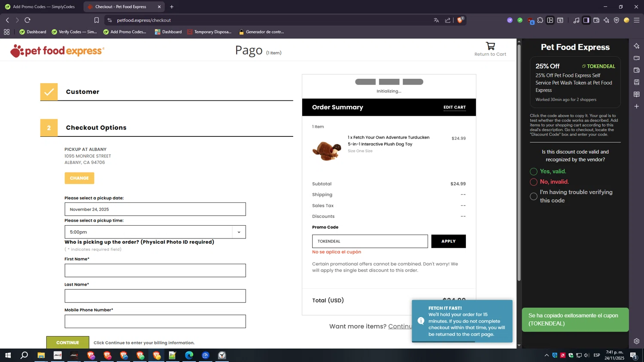This screenshot has width=644, height=362.
Task: Click the purple link extension icon
Action: pos(510,20)
